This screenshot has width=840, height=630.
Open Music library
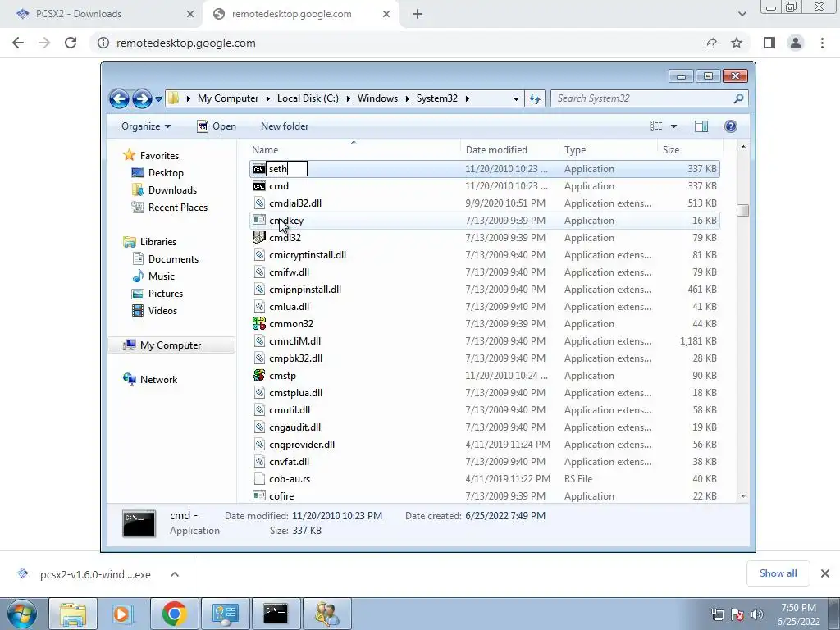coord(153,276)
